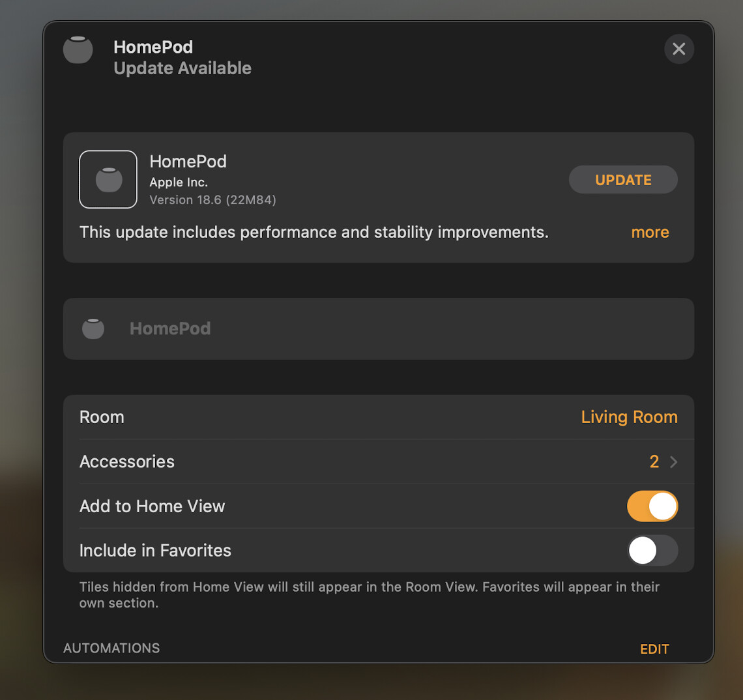Disable Add to Home View switch
The width and height of the screenshot is (743, 700).
click(652, 506)
